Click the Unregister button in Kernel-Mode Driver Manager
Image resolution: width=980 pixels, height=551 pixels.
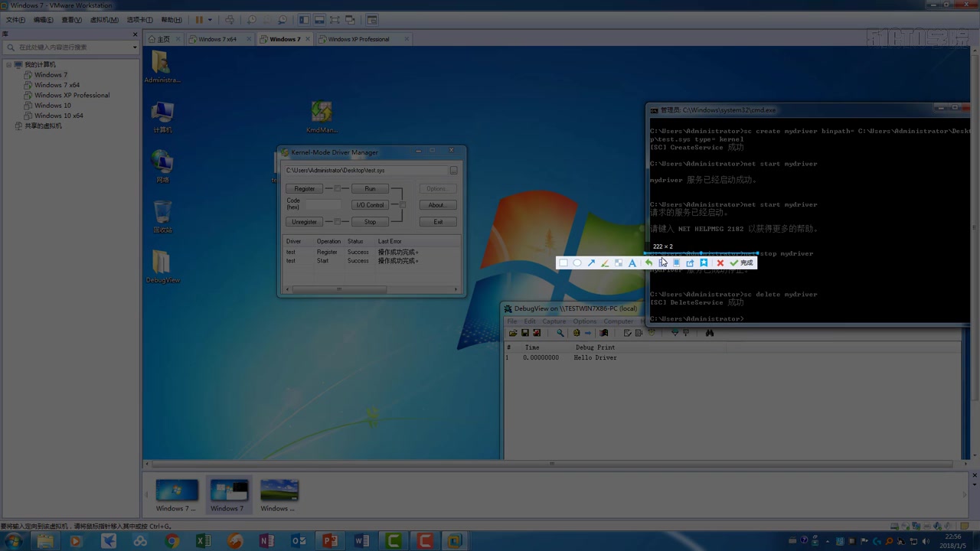[304, 221]
